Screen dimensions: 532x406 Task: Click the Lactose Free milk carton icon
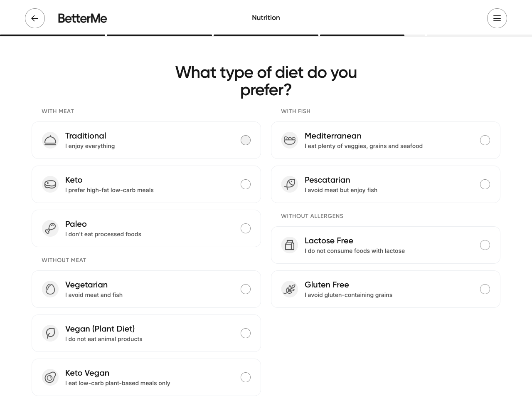click(x=290, y=245)
